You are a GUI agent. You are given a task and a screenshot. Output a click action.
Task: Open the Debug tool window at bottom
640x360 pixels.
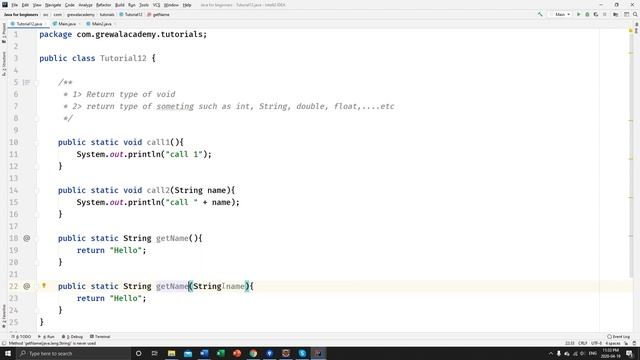pyautogui.click(x=73, y=337)
